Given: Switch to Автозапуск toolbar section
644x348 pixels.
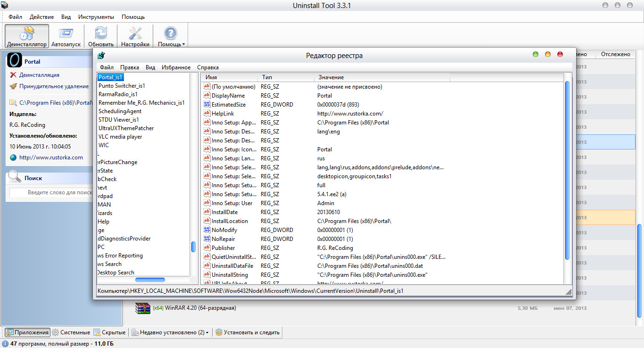Looking at the screenshot, I should (x=66, y=36).
